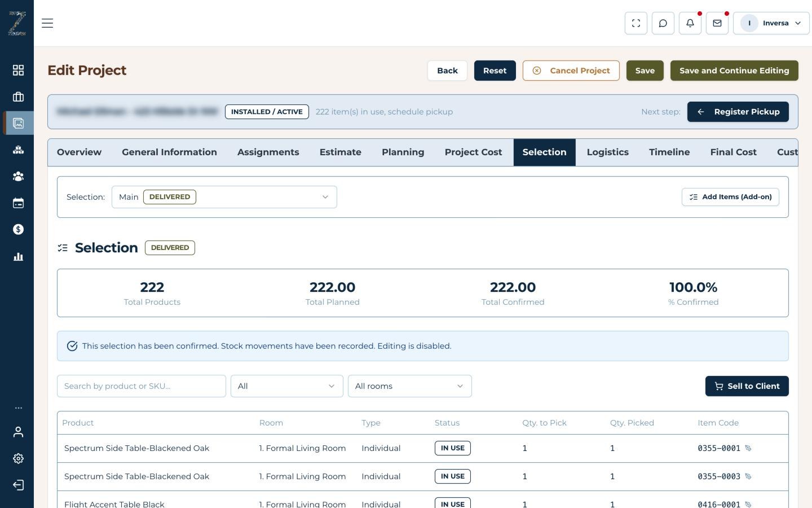Open the dashboard grid icon in sidebar
This screenshot has height=508, width=812.
click(x=18, y=70)
